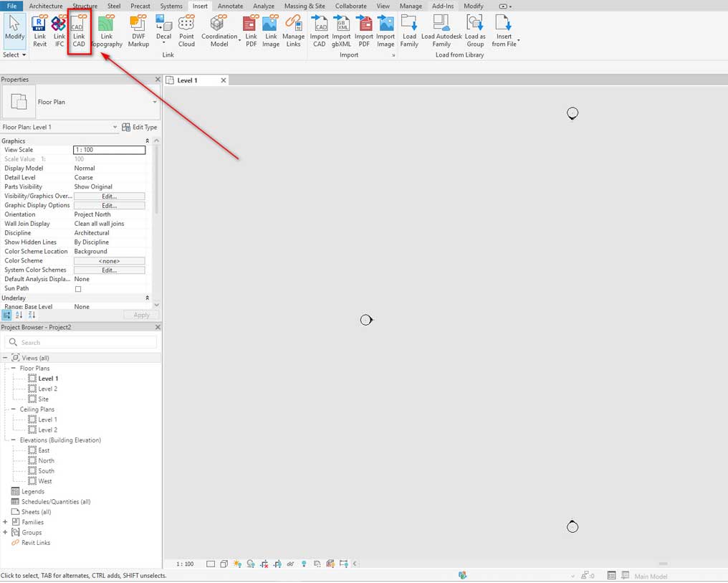Switch to the Massing & Site tab
Viewport: 728px width, 583px height.
[x=305, y=6]
